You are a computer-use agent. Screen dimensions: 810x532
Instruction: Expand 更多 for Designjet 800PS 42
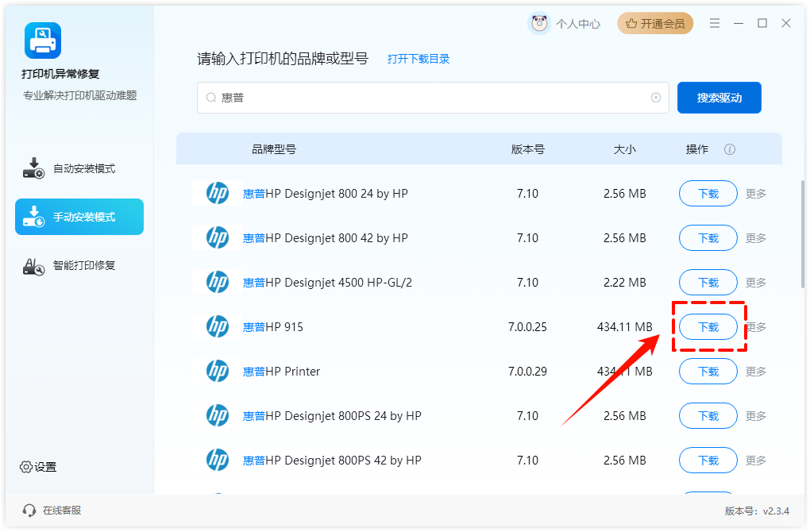click(x=756, y=461)
